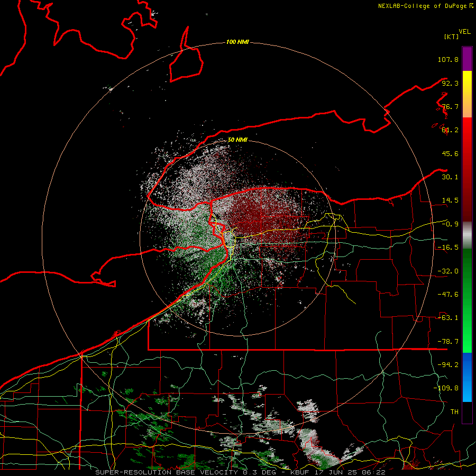Screen dimensions: 476x476
Task: Click the -109.8 value on velocity scale
Action: [x=446, y=388]
